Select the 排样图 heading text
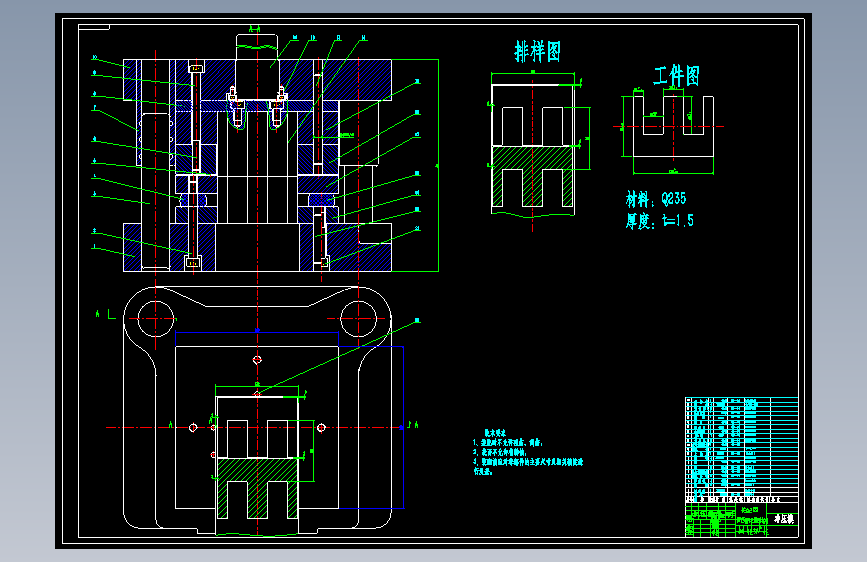The width and height of the screenshot is (867, 562). 537,52
